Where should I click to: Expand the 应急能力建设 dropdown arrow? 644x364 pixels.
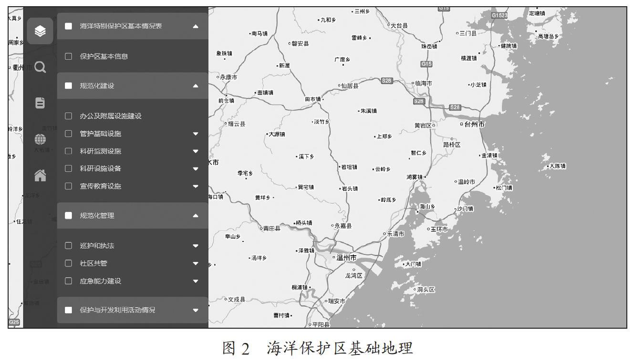click(x=196, y=281)
